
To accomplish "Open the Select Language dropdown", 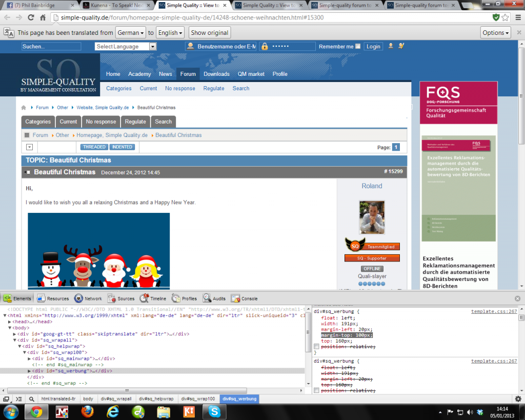I will (x=126, y=47).
